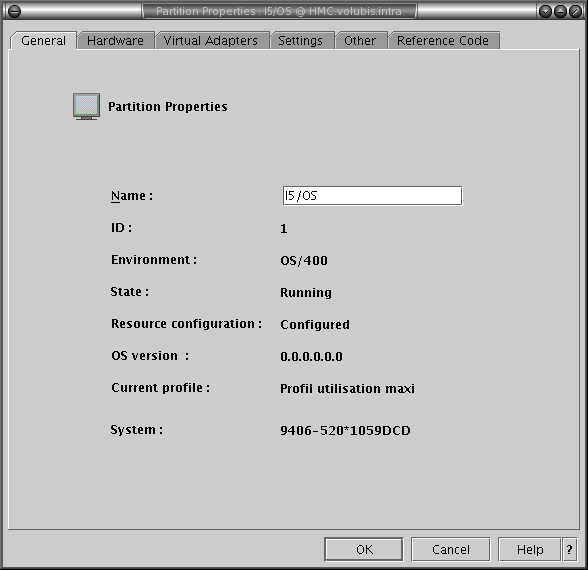Click the OK button
This screenshot has height=570, width=588.
(x=364, y=549)
